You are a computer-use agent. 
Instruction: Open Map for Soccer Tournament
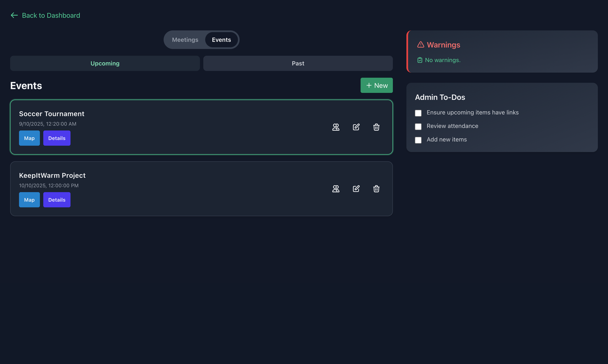(x=29, y=138)
